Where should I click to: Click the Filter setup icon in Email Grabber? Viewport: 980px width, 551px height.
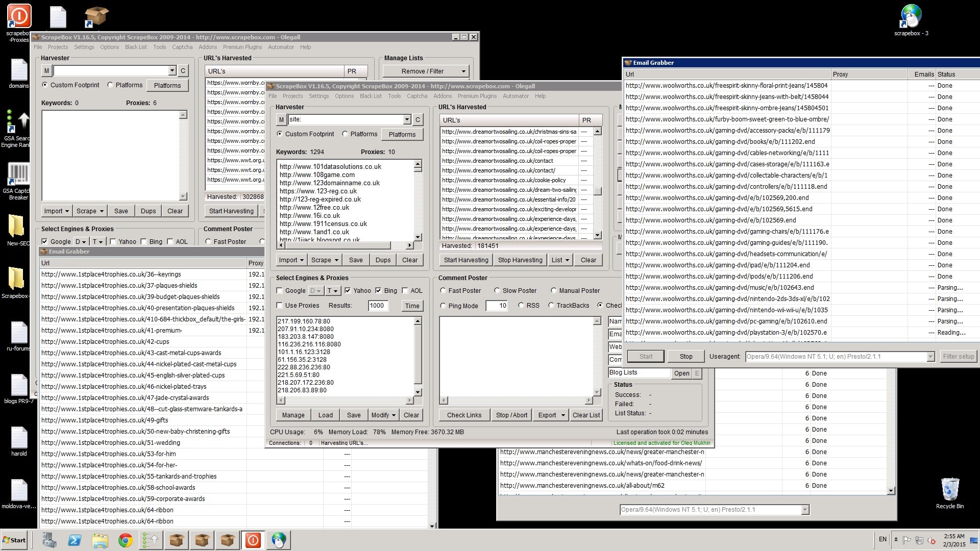click(957, 356)
